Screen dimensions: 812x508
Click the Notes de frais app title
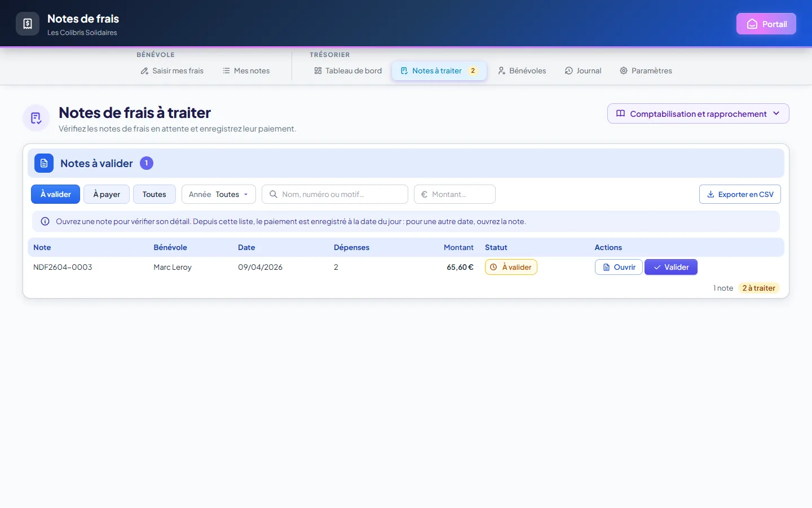[x=83, y=19]
